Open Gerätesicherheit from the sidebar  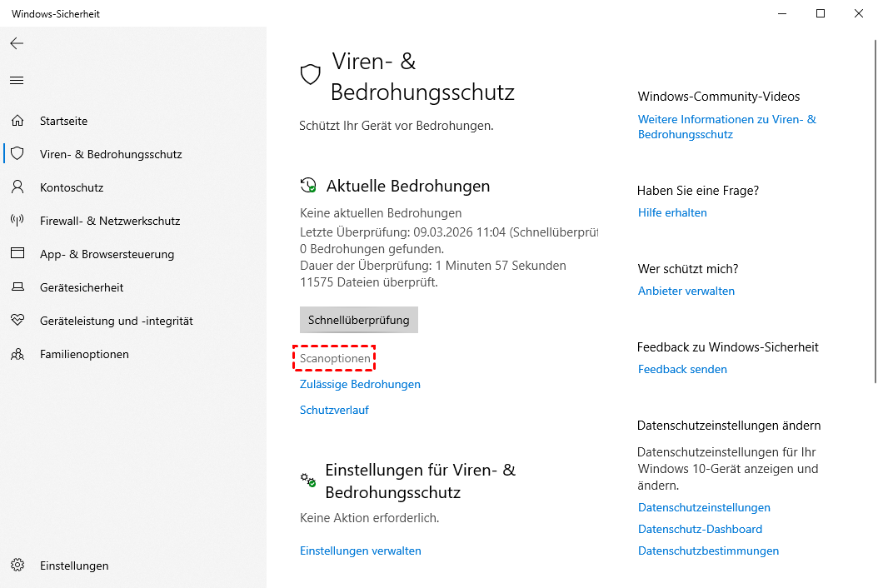[x=82, y=287]
